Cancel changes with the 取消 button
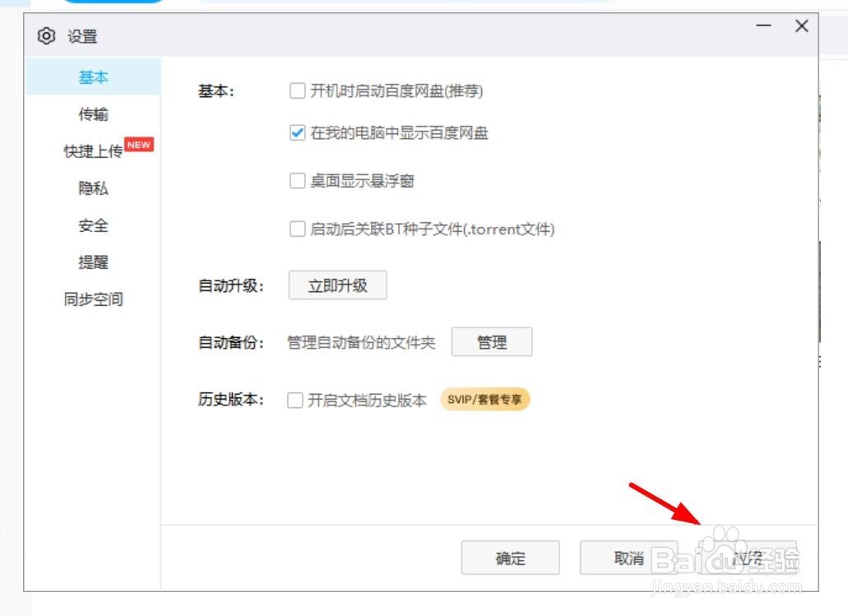Image resolution: width=848 pixels, height=616 pixels. [x=628, y=558]
